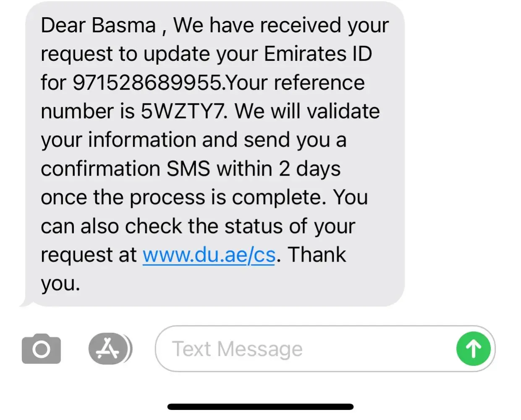Click "your information" text in the message
Screen dimensions: 521x420
pyautogui.click(x=118, y=140)
